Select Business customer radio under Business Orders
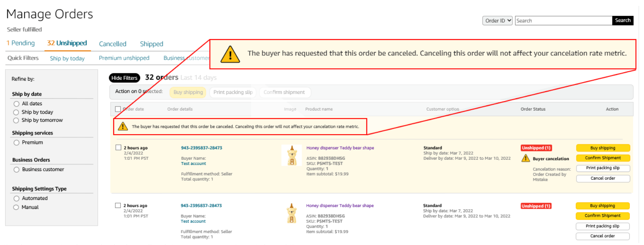 pos(16,170)
